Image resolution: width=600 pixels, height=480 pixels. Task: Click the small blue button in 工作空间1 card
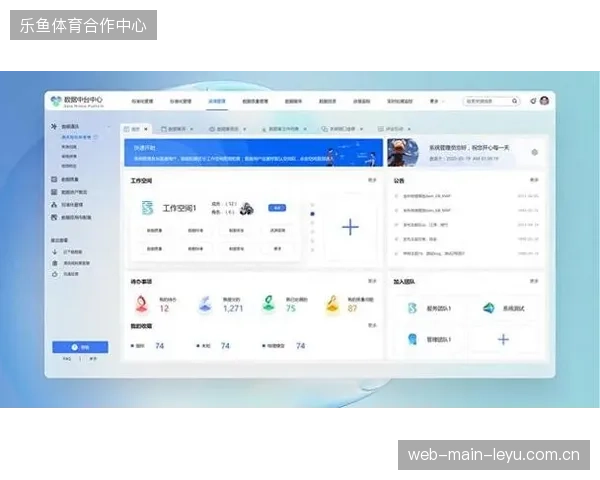coord(277,208)
